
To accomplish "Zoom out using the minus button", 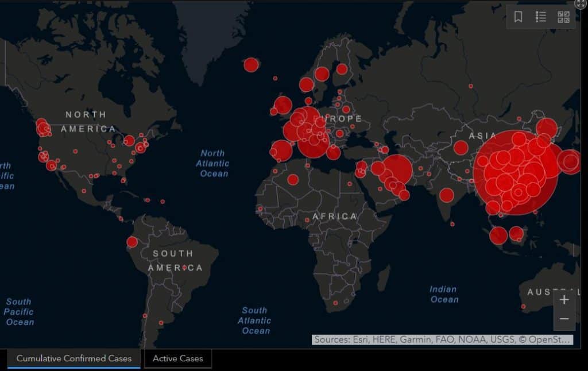I will [x=564, y=319].
